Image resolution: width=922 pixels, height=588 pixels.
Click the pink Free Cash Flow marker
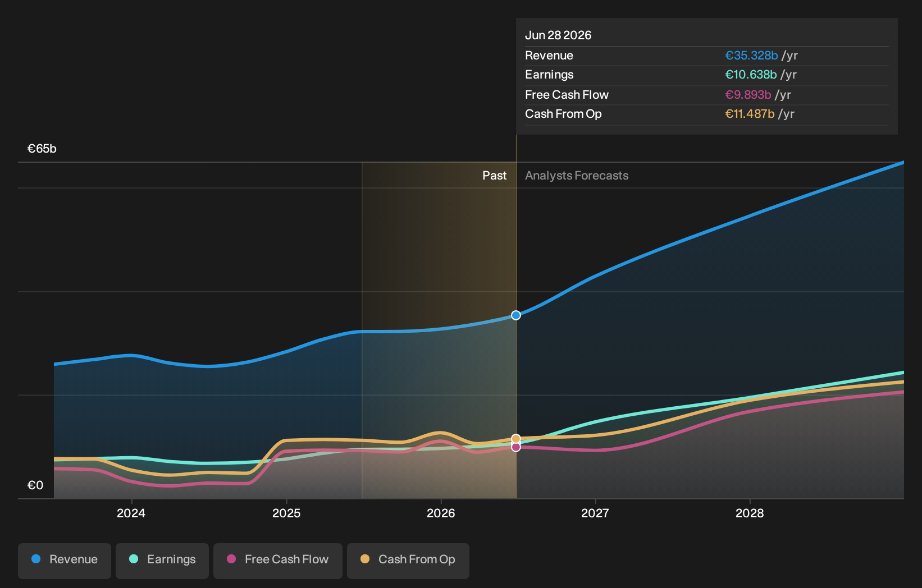coord(516,447)
